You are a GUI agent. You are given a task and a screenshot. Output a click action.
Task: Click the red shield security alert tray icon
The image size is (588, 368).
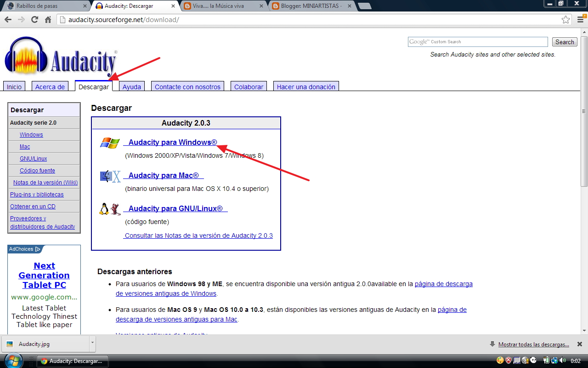[509, 361]
